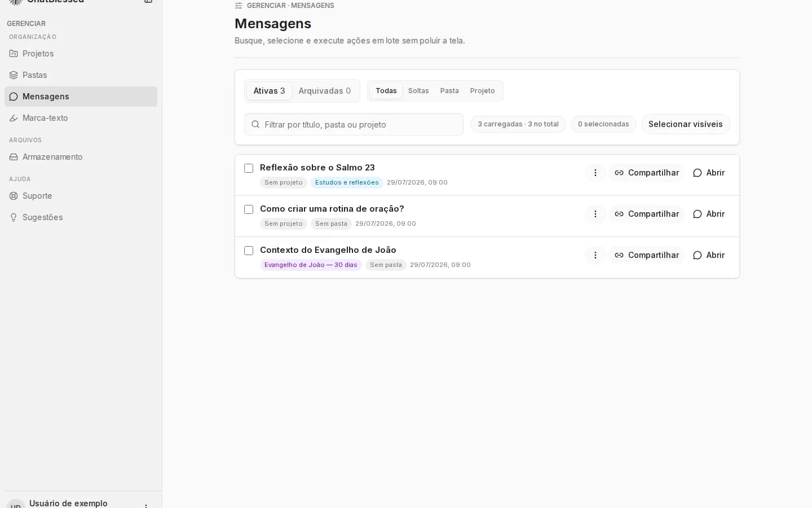Select checkbox for Reflexão sobre o Salmo 23
The width and height of the screenshot is (812, 508).
(249, 168)
